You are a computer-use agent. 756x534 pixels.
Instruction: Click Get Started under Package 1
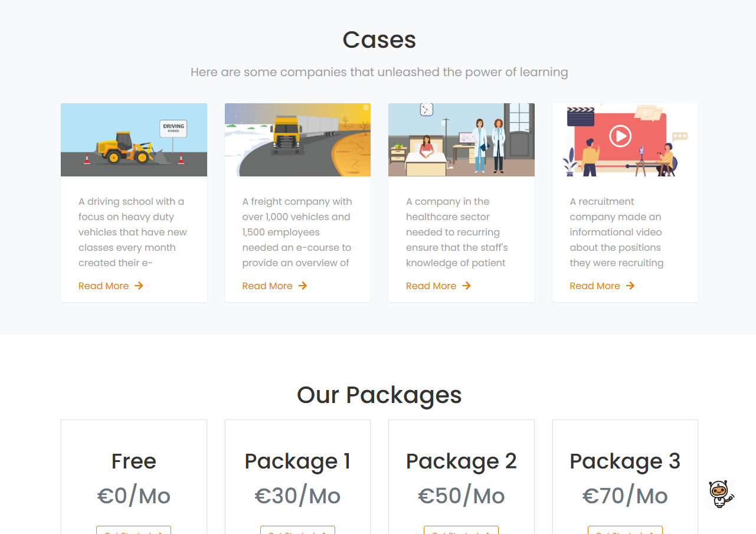coord(297,530)
